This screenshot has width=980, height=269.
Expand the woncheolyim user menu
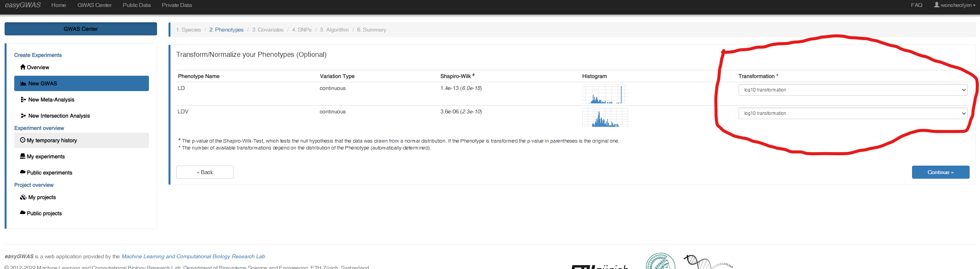[x=954, y=5]
